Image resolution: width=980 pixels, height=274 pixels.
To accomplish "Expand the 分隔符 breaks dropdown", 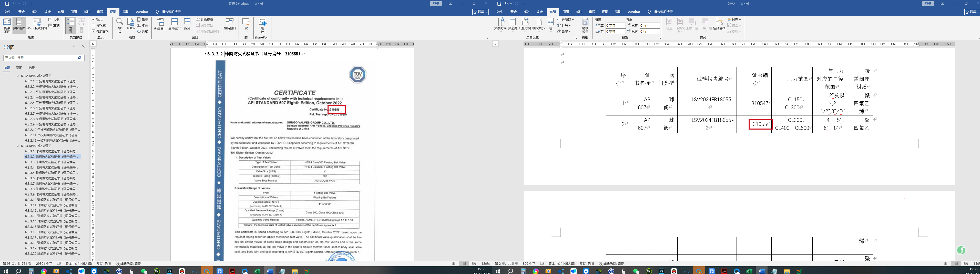I will 566,19.
